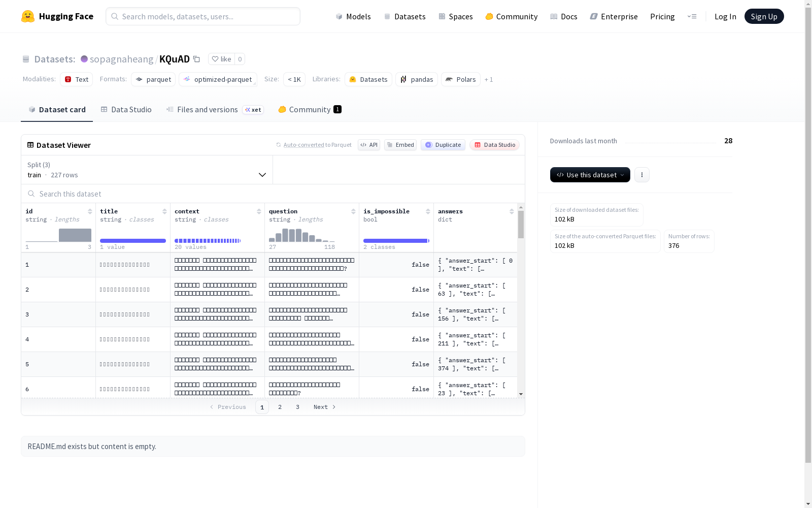812x508 pixels.
Task: Click the Next page button
Action: [x=325, y=407]
